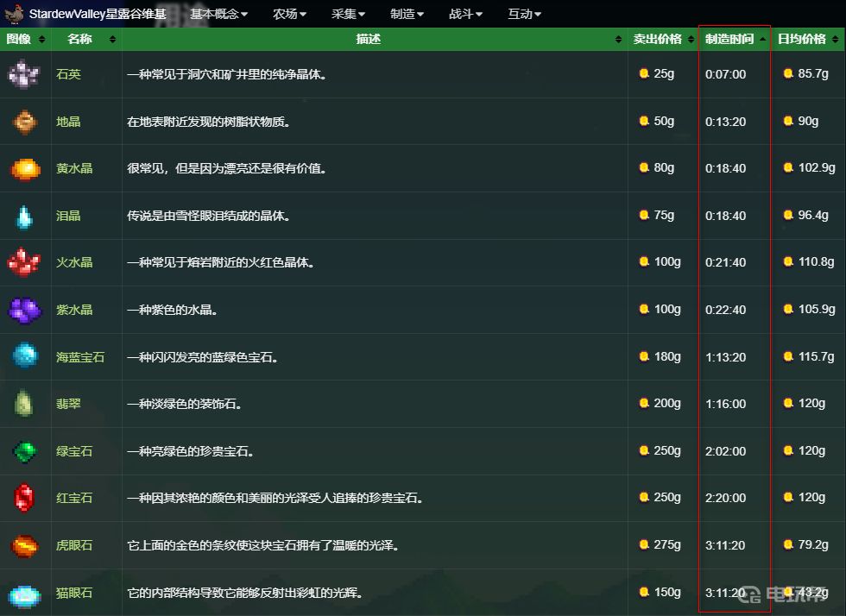Select the crafting time value 0:13:20
This screenshot has width=846, height=616.
point(725,122)
